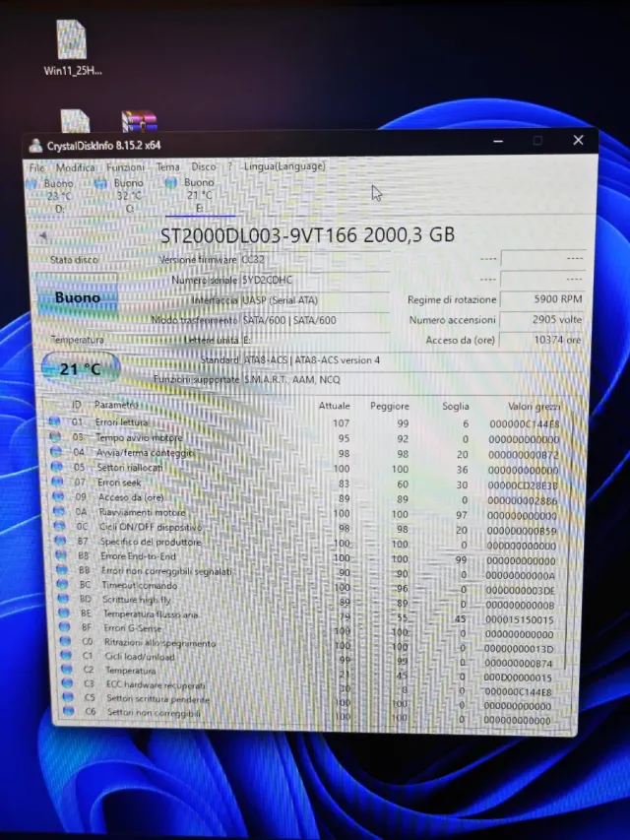Click status icon for C1 Cicli load/unload
The height and width of the screenshot is (840, 630).
click(x=66, y=655)
